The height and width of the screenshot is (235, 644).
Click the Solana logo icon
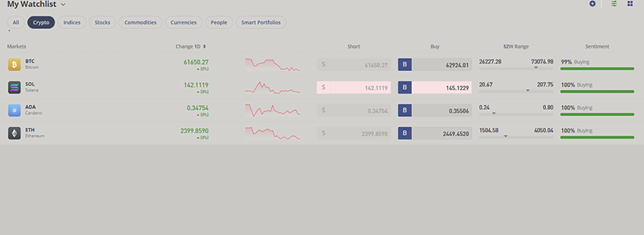pyautogui.click(x=14, y=88)
